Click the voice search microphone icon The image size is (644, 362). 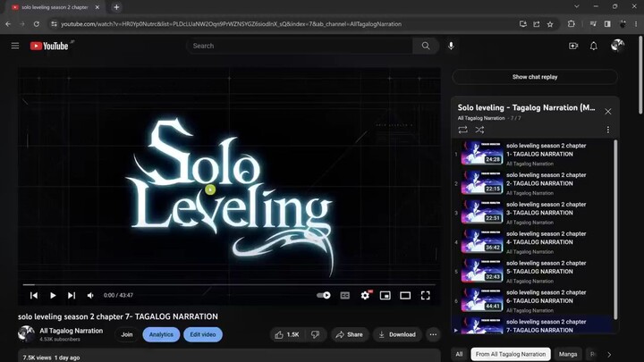click(451, 46)
